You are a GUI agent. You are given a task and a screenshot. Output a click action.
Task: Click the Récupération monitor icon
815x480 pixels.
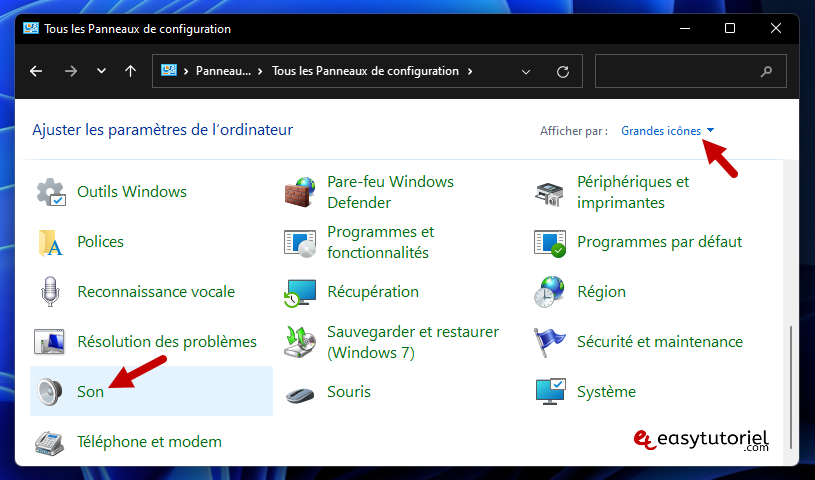click(300, 293)
